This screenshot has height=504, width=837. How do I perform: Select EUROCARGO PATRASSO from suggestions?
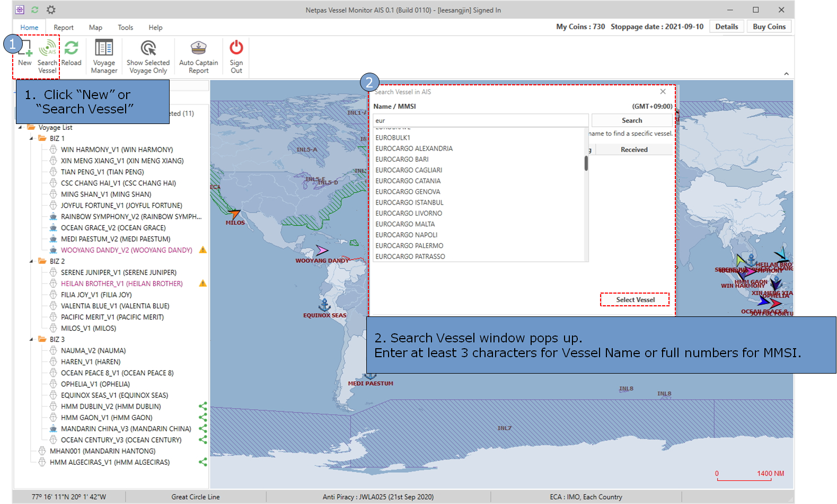coord(410,257)
